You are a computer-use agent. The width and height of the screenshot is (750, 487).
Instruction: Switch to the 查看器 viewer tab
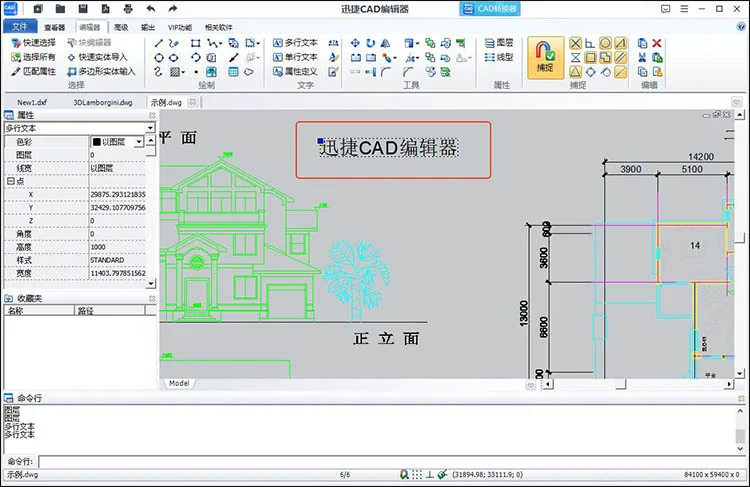[x=55, y=27]
